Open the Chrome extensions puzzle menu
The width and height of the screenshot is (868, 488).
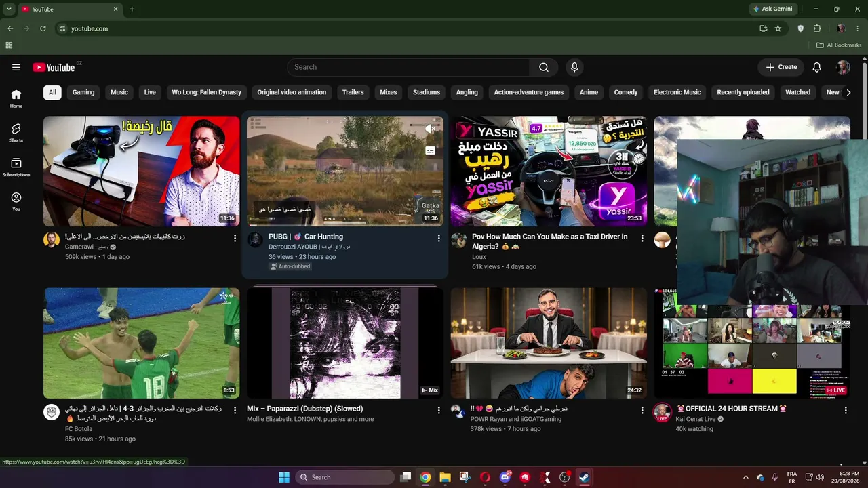pyautogui.click(x=817, y=28)
